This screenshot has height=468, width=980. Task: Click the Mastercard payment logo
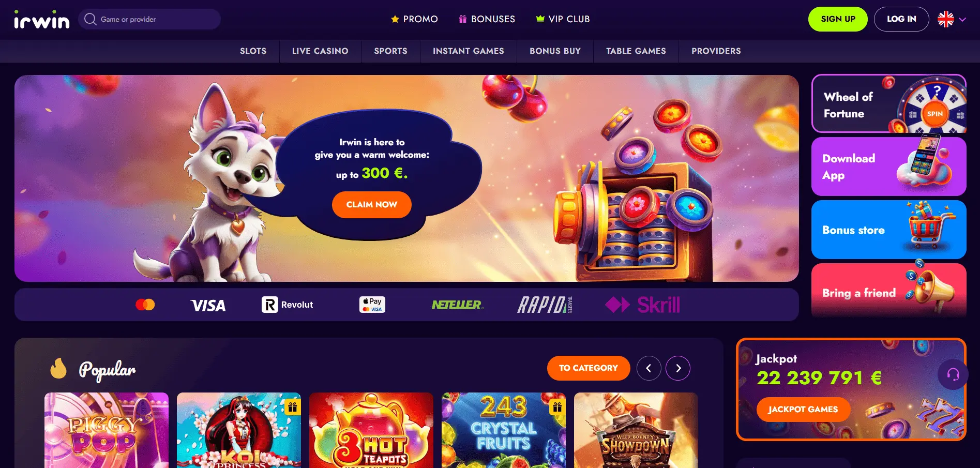tap(145, 305)
